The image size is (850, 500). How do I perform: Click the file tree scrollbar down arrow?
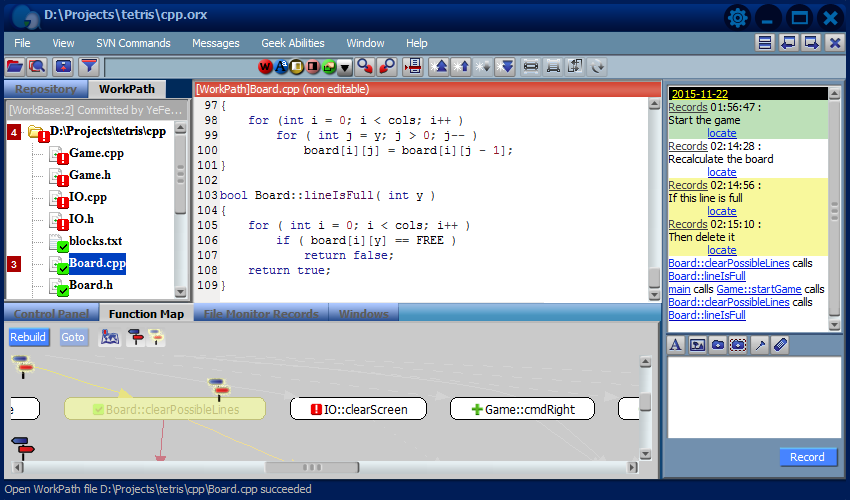[181, 292]
